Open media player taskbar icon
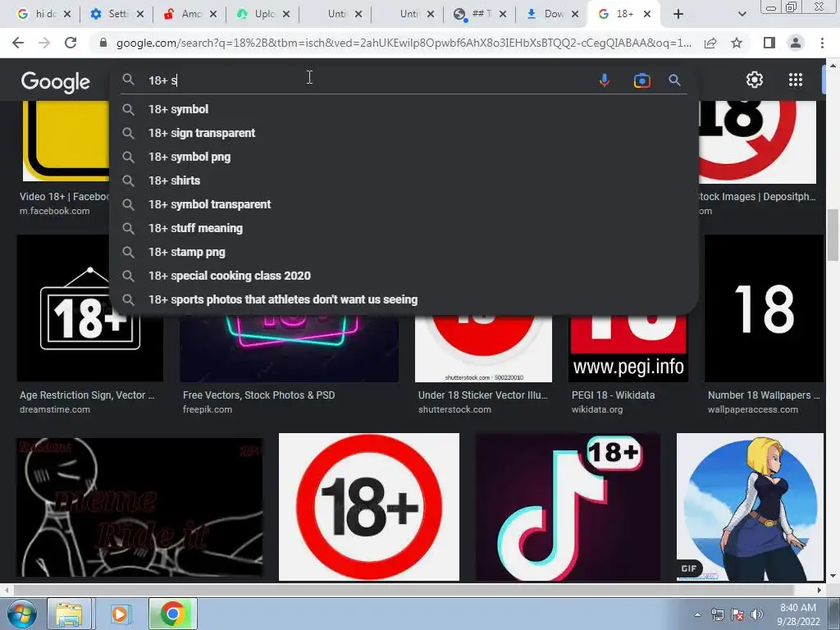The image size is (840, 630). (120, 614)
